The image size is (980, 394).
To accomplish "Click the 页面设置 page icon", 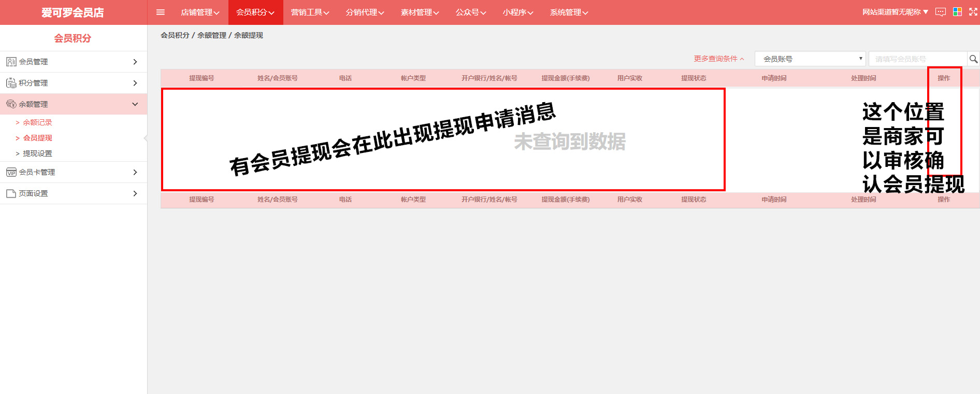I will coord(11,193).
